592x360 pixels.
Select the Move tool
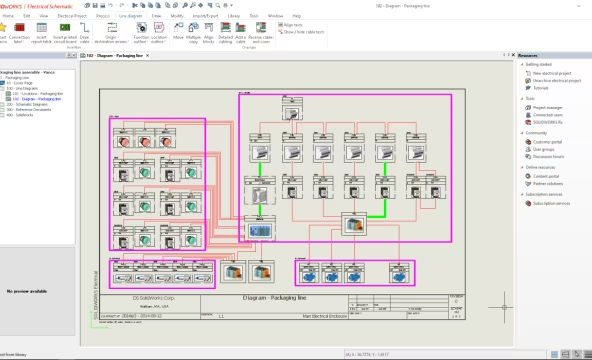(178, 32)
